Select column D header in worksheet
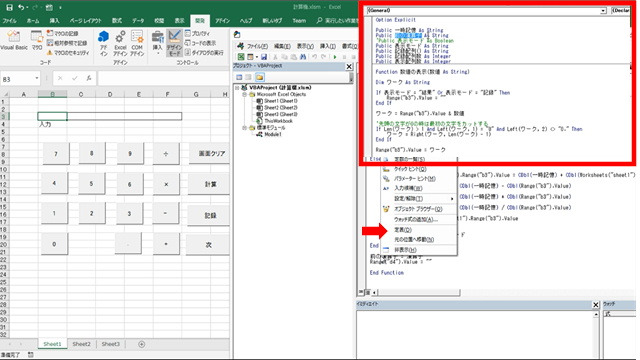This screenshot has width=640, height=360. click(x=110, y=94)
